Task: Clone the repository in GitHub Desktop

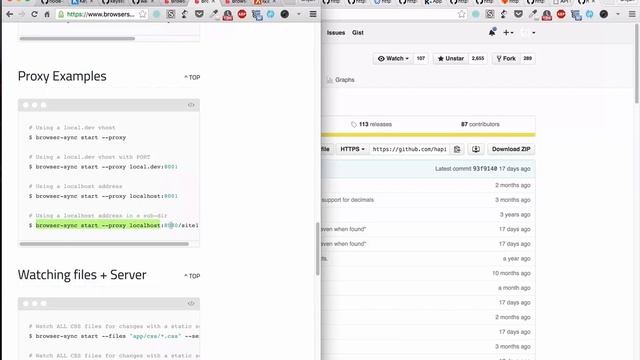Action: click(x=476, y=149)
